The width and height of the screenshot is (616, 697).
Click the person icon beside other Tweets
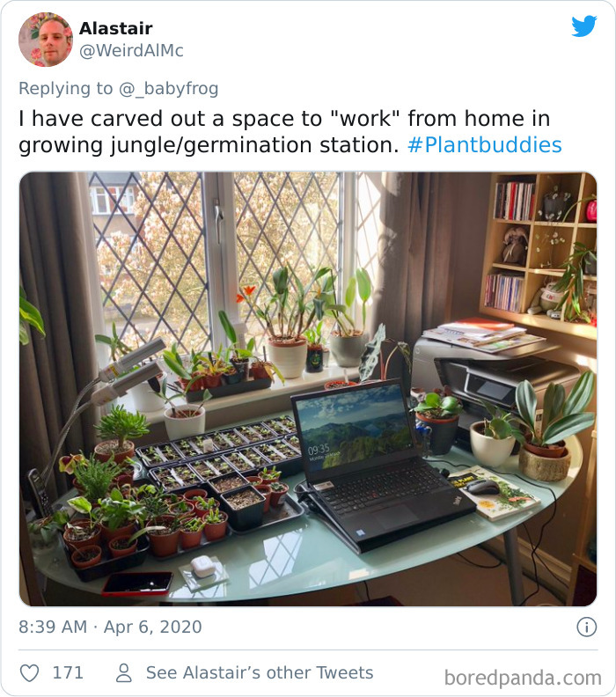tap(124, 673)
